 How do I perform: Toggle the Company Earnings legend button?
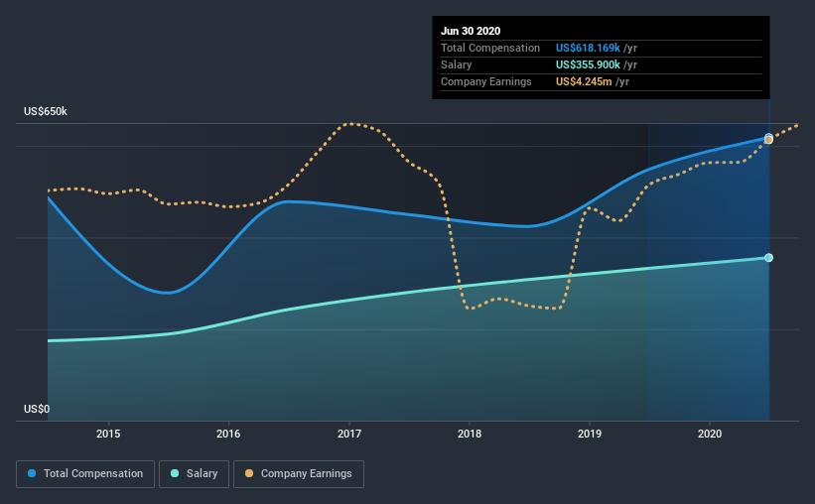299,474
